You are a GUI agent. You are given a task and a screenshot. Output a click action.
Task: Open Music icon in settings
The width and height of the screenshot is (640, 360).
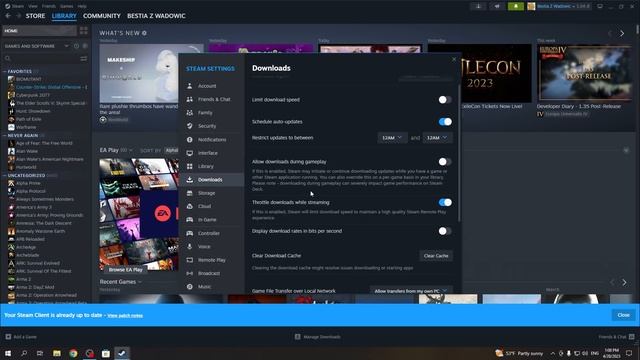[x=189, y=287]
